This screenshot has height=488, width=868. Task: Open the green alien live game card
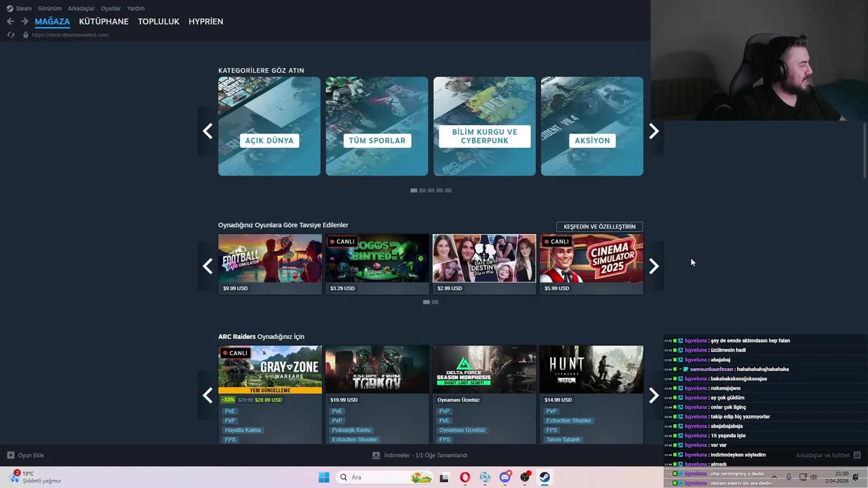point(377,264)
